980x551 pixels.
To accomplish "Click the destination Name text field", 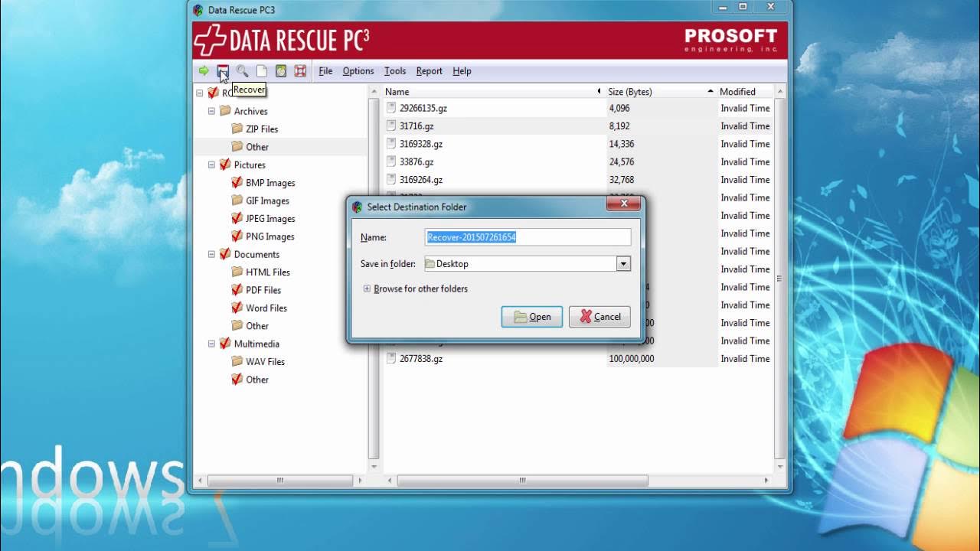I will coord(528,237).
